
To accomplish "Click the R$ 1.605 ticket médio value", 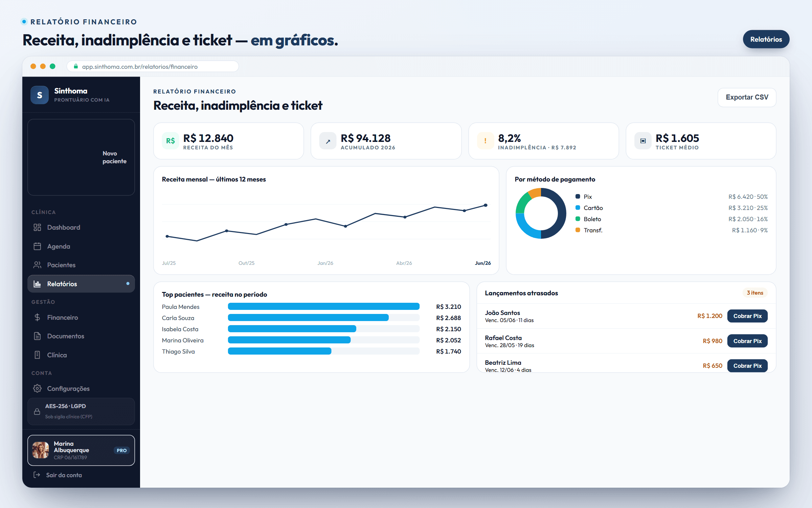I will (677, 138).
